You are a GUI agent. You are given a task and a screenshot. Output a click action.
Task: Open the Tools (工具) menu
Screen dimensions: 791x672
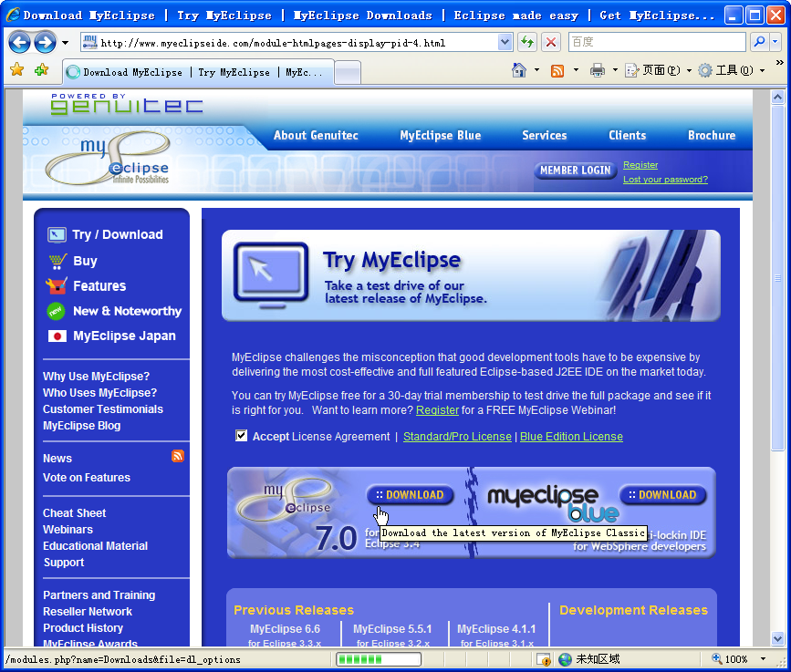pyautogui.click(x=732, y=70)
